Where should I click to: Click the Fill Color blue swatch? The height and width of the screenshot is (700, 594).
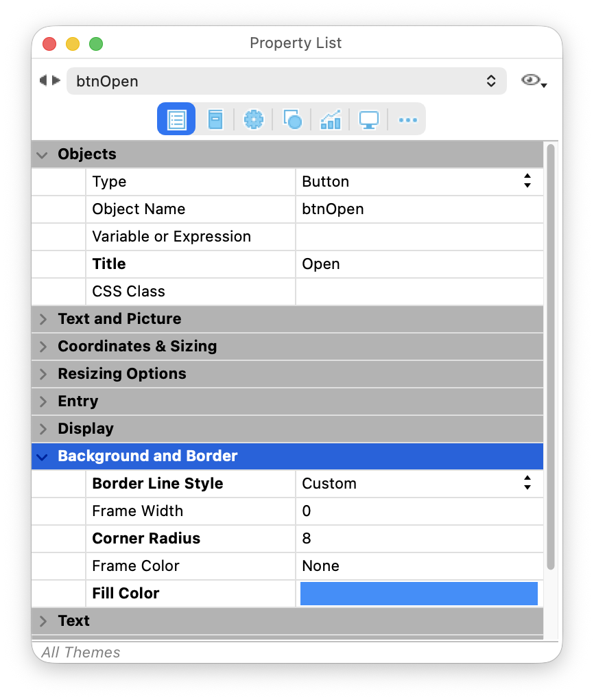pyautogui.click(x=418, y=594)
